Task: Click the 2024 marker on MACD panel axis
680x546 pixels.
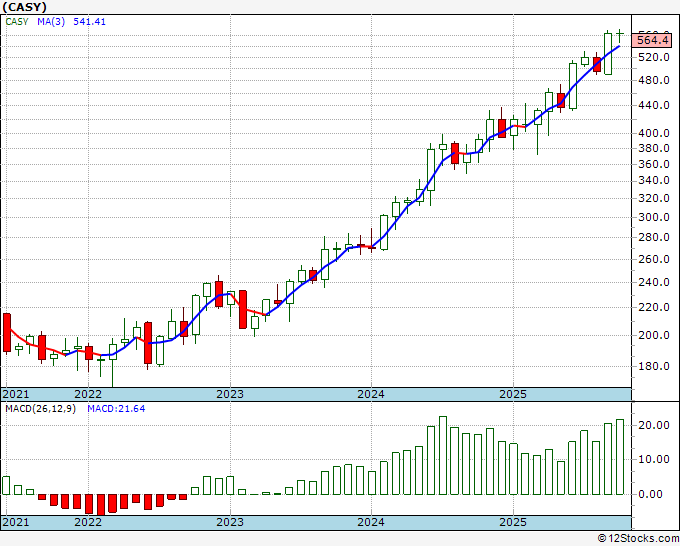Action: point(371,523)
